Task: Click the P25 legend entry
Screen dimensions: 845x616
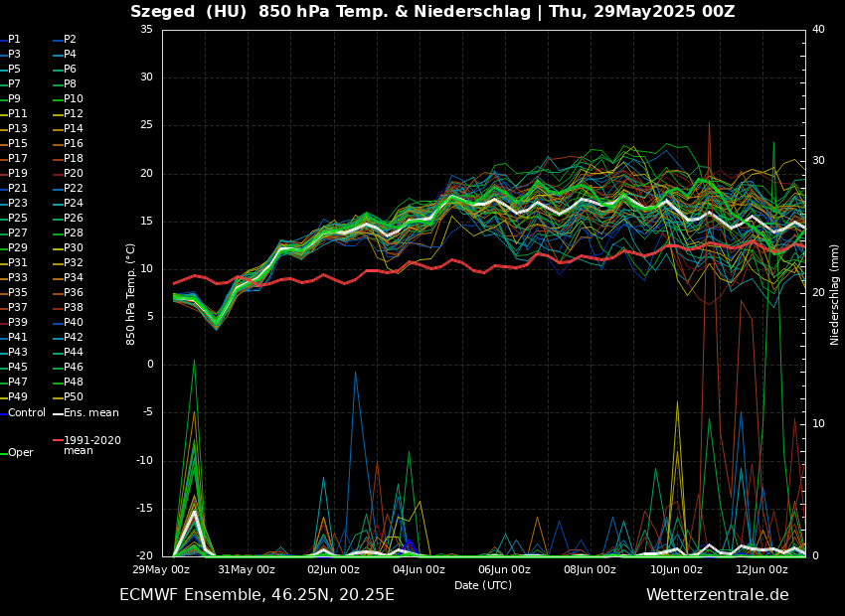Action: click(x=18, y=219)
